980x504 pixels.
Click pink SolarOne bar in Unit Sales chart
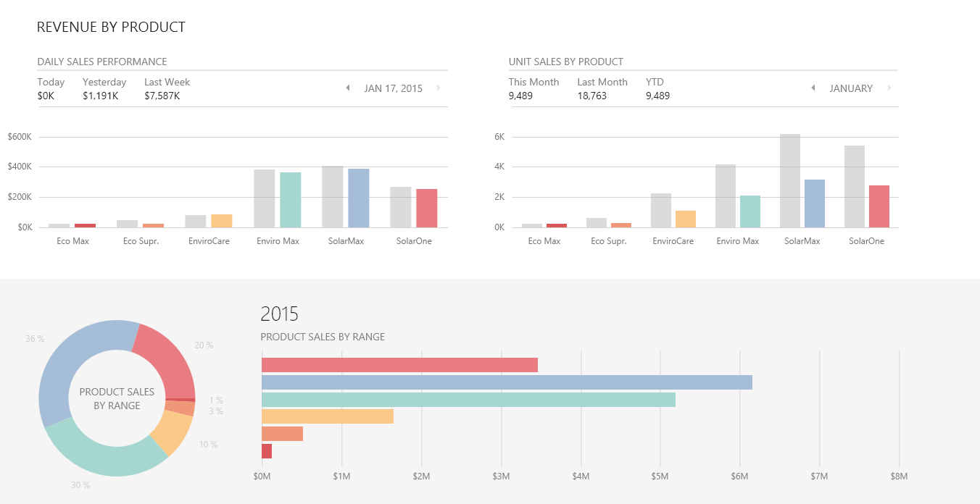coord(879,206)
